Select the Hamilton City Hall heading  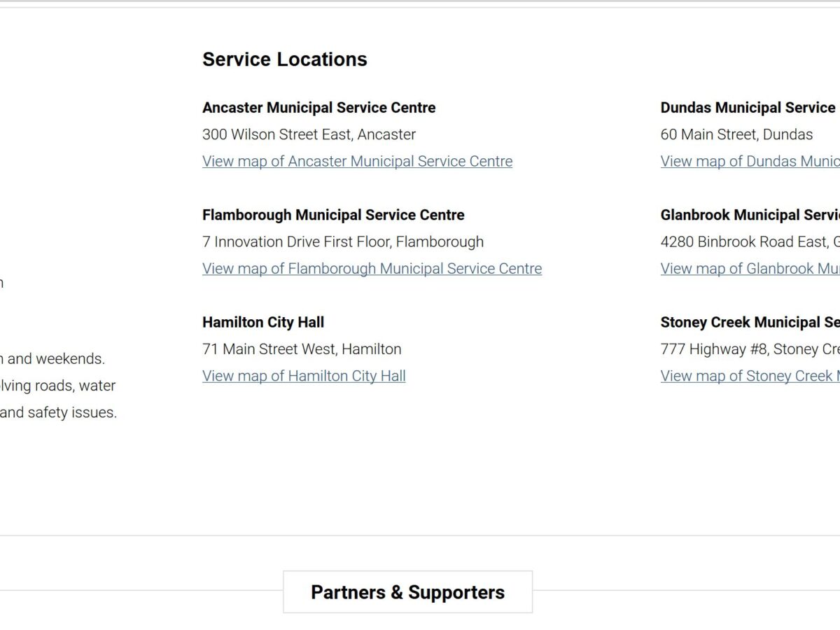(x=263, y=322)
